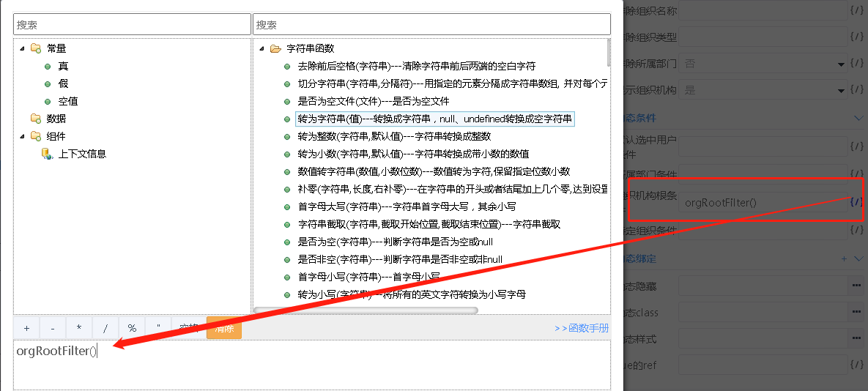This screenshot has height=391, width=868.
Task: Click the plus operator button
Action: coord(26,328)
